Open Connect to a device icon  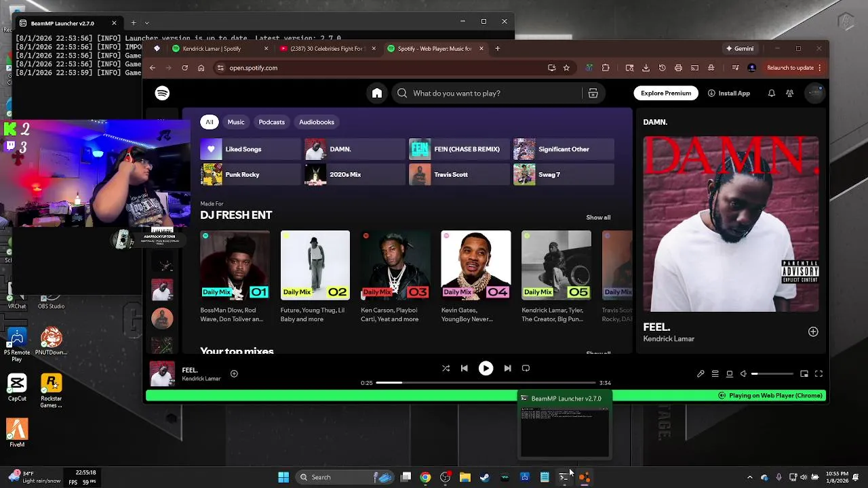729,373
